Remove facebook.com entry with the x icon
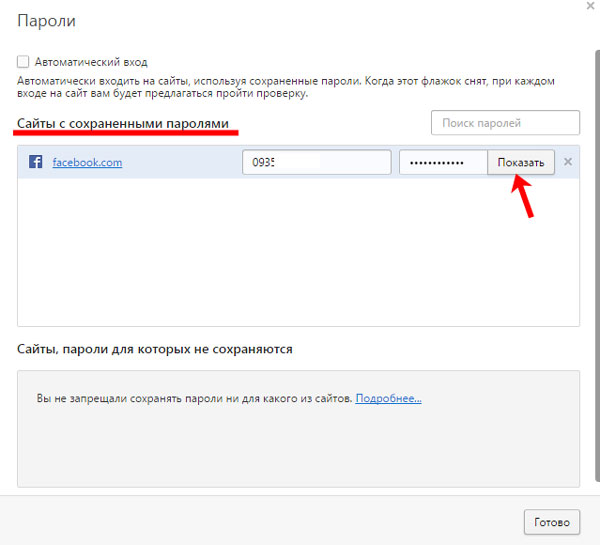 (568, 162)
